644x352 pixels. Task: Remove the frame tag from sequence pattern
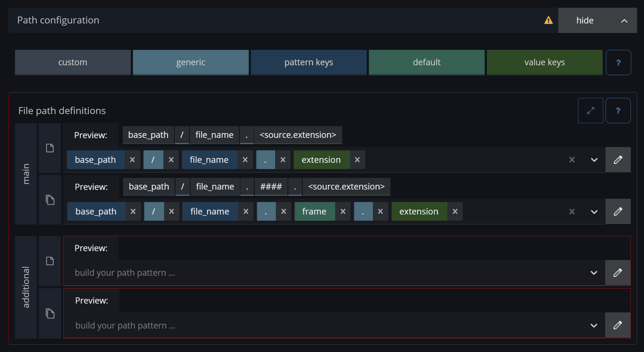[343, 212]
